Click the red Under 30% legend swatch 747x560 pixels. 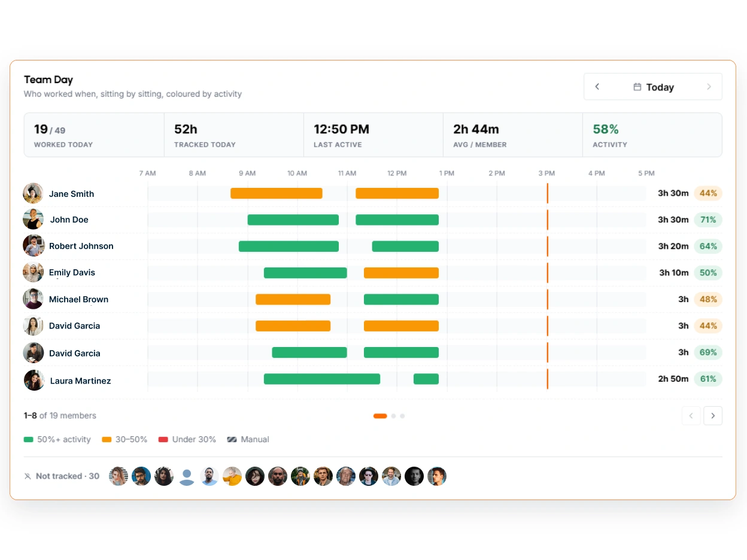(x=163, y=439)
